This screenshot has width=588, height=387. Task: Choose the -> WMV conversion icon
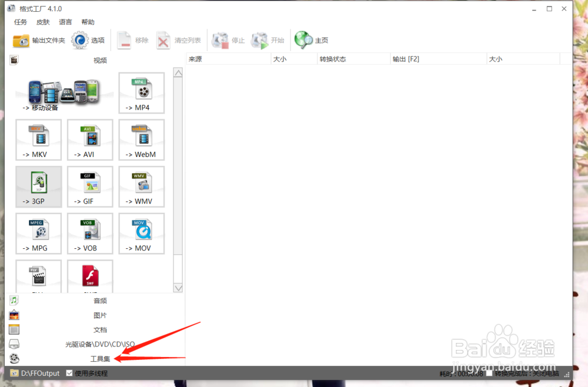pos(141,187)
